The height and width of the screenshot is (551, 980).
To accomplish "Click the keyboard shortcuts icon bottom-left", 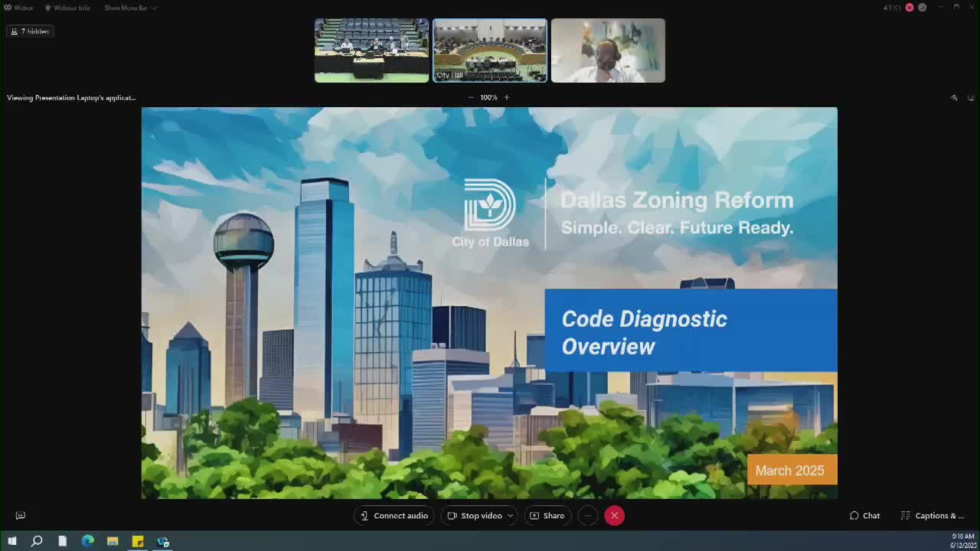I will (21, 516).
